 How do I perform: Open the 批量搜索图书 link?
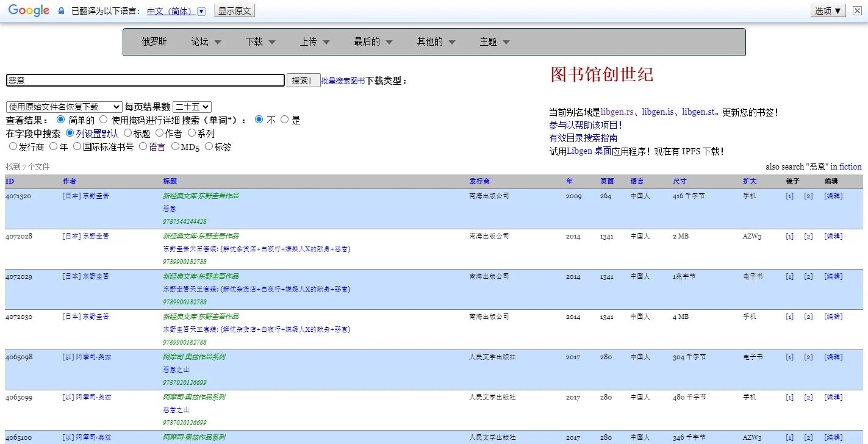pyautogui.click(x=343, y=81)
